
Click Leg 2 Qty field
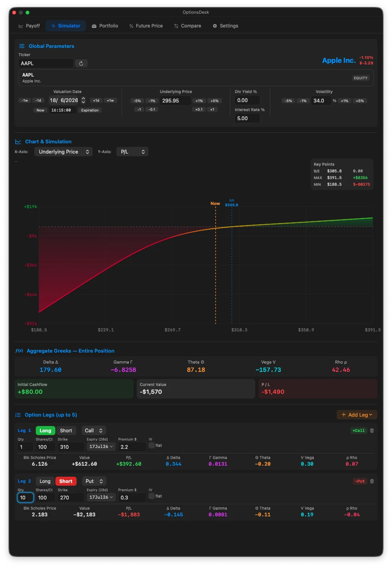click(26, 497)
